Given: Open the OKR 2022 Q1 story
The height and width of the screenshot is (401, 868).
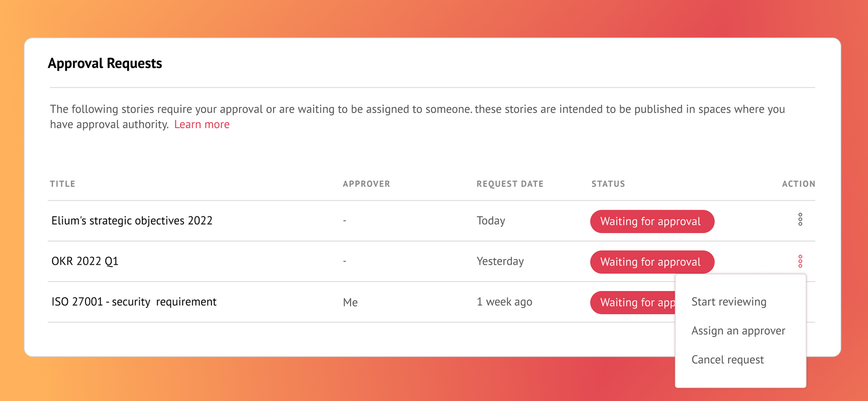Looking at the screenshot, I should pos(85,261).
